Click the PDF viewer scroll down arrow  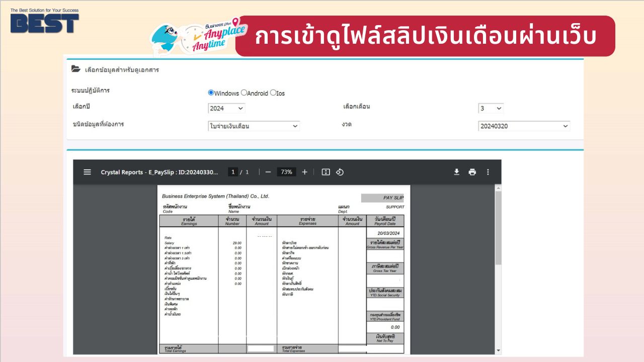(x=498, y=350)
